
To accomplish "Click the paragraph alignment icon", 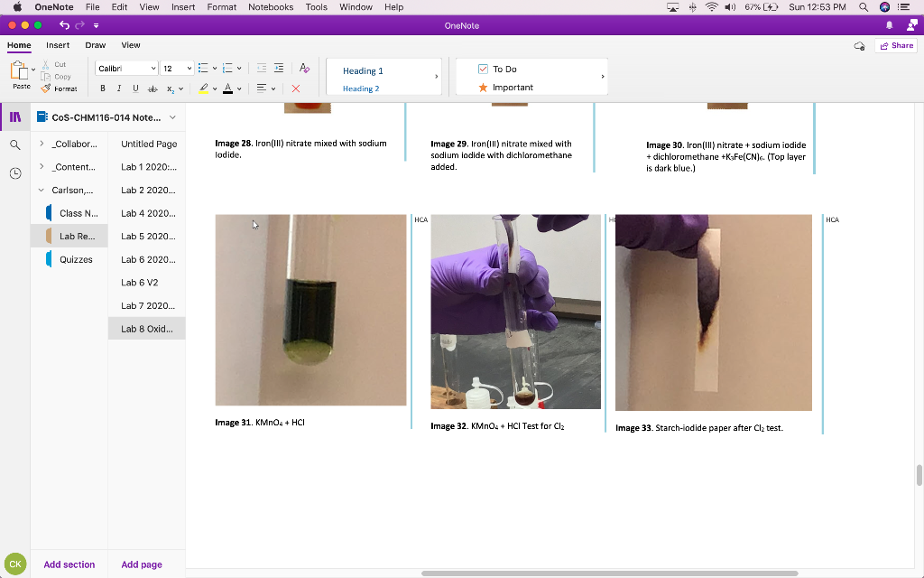I will point(262,89).
